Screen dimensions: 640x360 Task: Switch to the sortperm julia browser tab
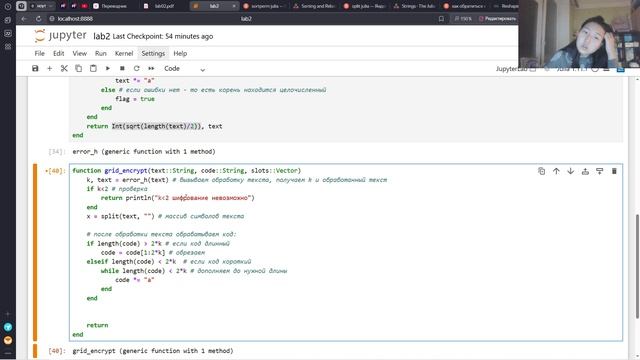pos(263,6)
